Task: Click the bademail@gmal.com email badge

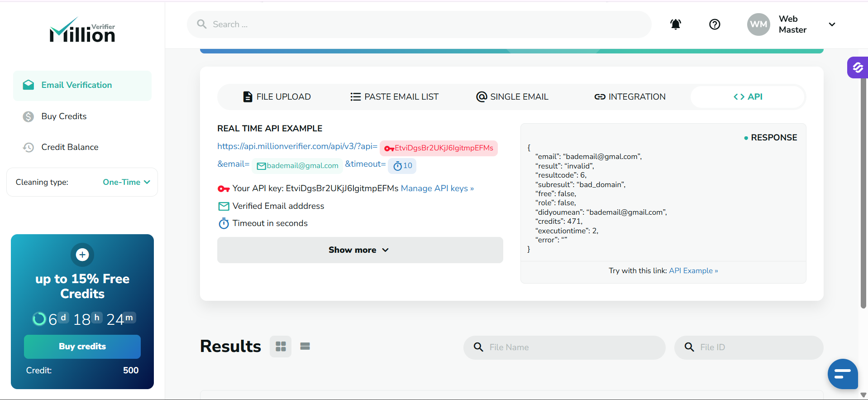Action: point(297,166)
